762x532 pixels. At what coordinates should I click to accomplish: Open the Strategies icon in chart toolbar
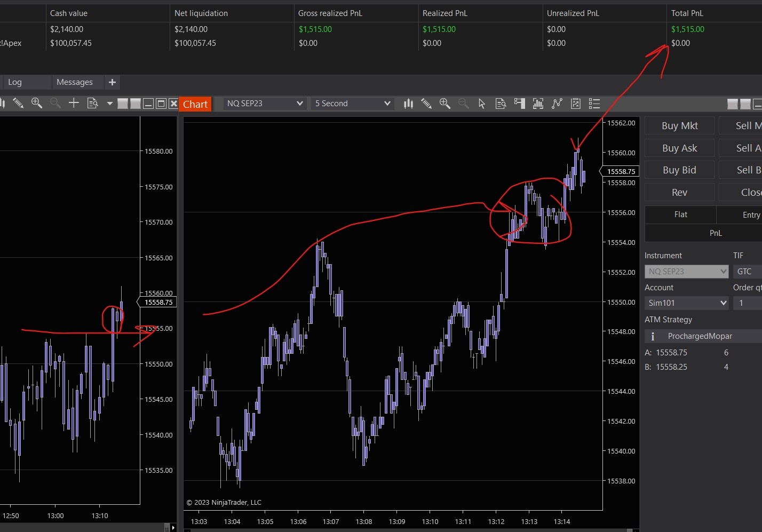pos(576,104)
